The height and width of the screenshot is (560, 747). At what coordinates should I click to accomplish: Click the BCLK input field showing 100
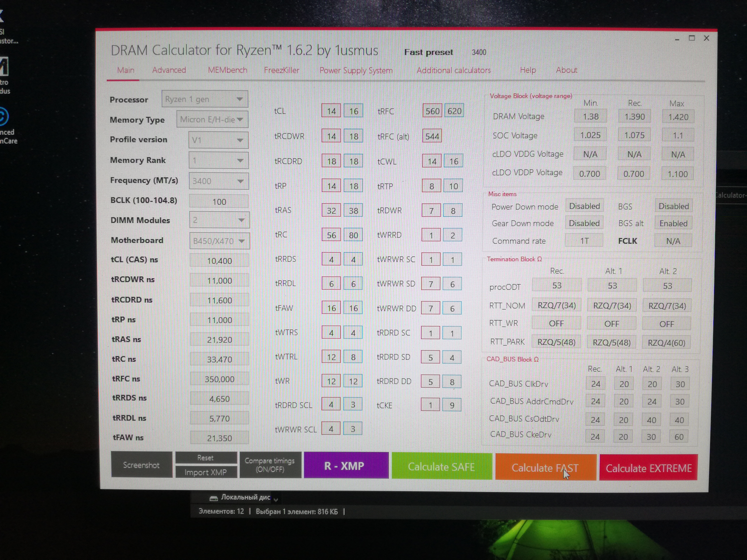[x=219, y=202]
